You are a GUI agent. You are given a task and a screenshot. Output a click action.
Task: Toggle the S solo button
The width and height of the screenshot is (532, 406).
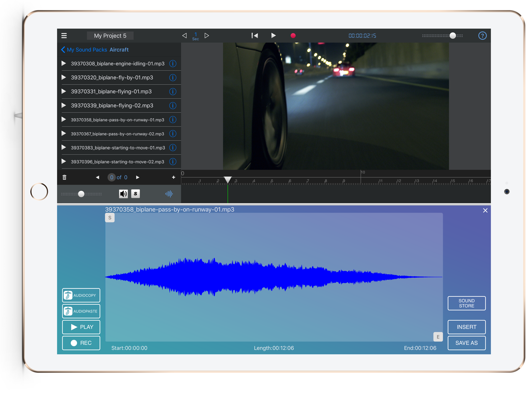pos(135,194)
